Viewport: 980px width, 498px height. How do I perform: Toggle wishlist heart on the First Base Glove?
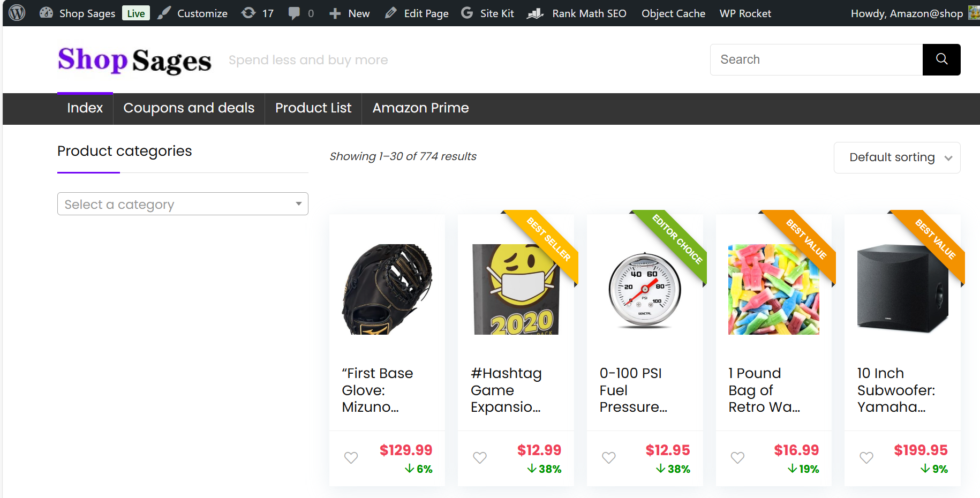pyautogui.click(x=351, y=458)
